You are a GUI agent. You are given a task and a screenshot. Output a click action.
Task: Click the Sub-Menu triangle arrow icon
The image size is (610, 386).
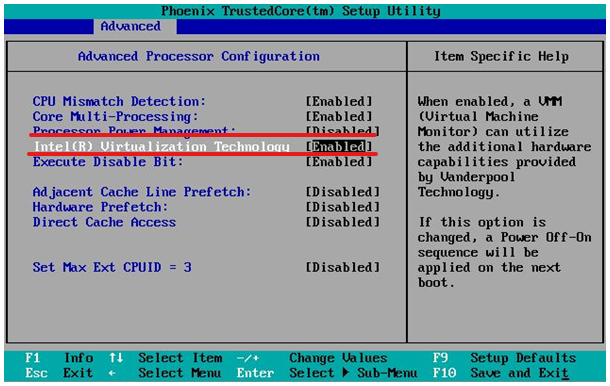tap(346, 373)
